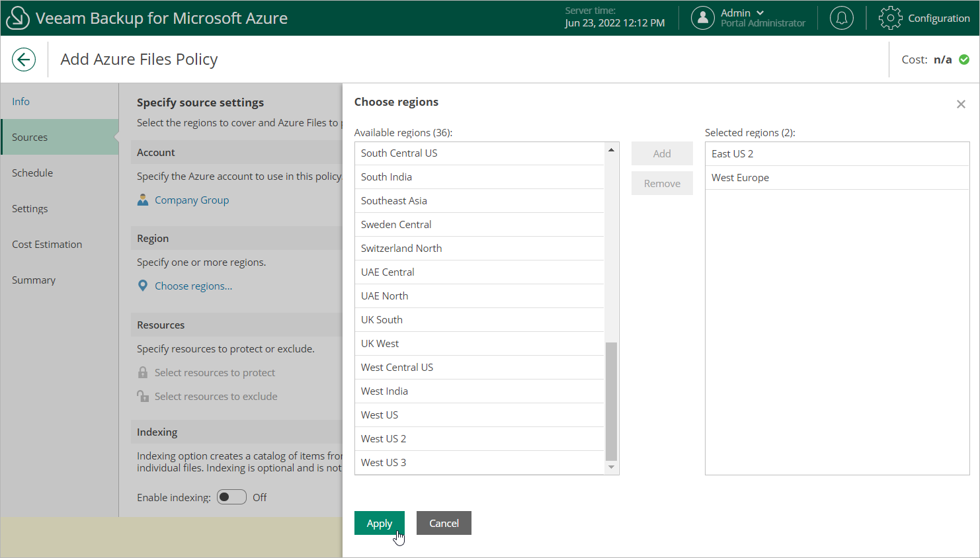
Task: Select South India region
Action: point(479,177)
